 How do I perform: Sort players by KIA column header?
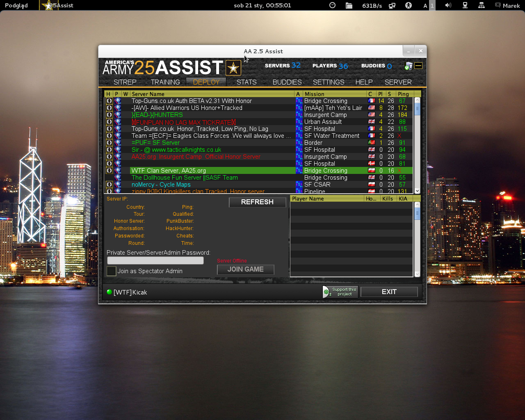[404, 199]
